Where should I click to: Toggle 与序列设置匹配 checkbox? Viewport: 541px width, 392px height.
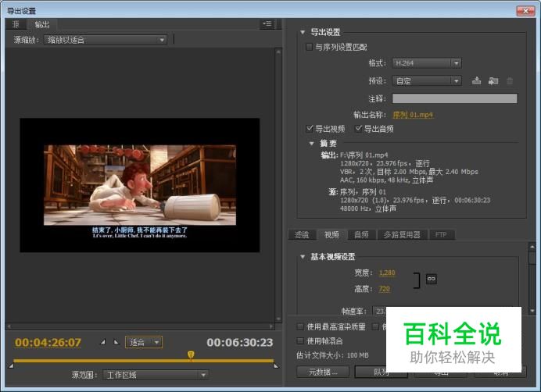point(309,47)
